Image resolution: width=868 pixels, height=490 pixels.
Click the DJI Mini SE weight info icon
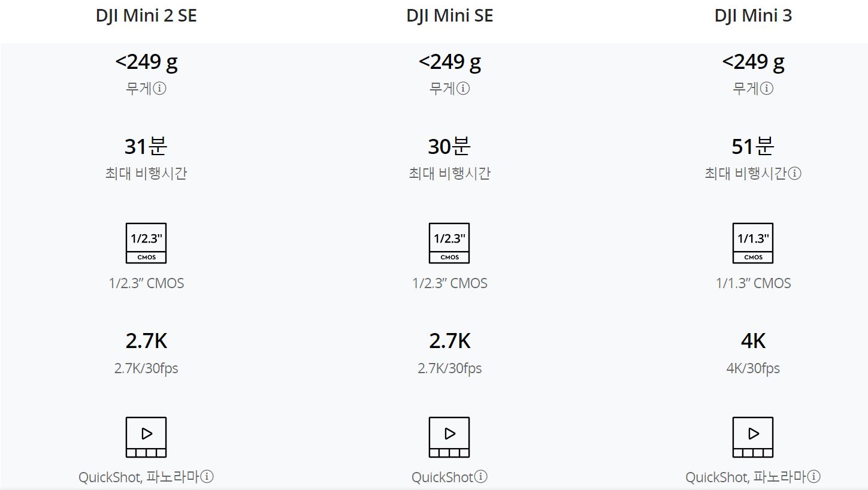(x=463, y=89)
